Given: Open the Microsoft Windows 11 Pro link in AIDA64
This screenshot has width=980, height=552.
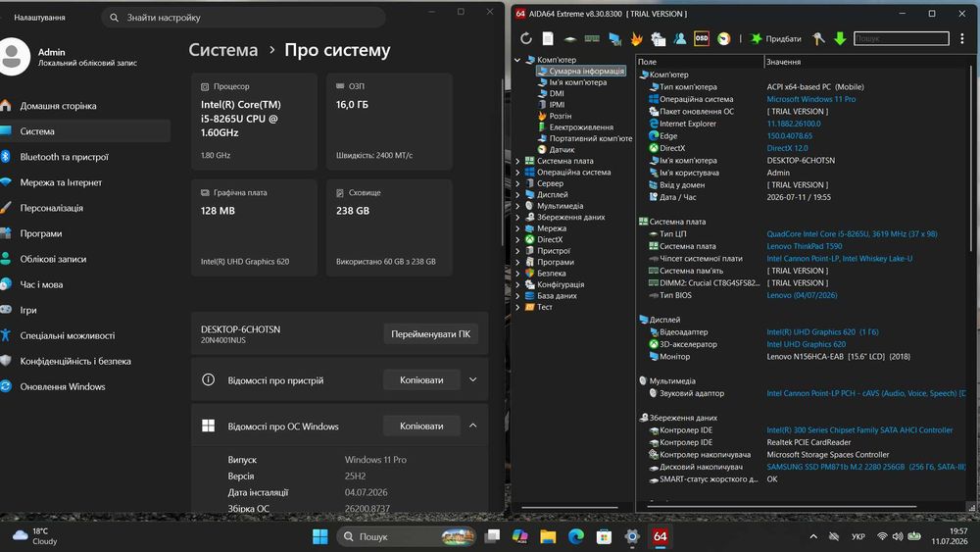Looking at the screenshot, I should click(x=811, y=99).
